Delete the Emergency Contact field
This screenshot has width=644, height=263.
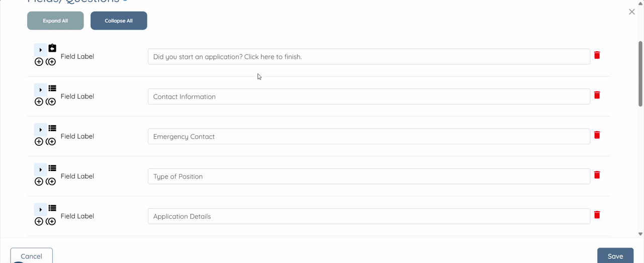click(x=597, y=135)
